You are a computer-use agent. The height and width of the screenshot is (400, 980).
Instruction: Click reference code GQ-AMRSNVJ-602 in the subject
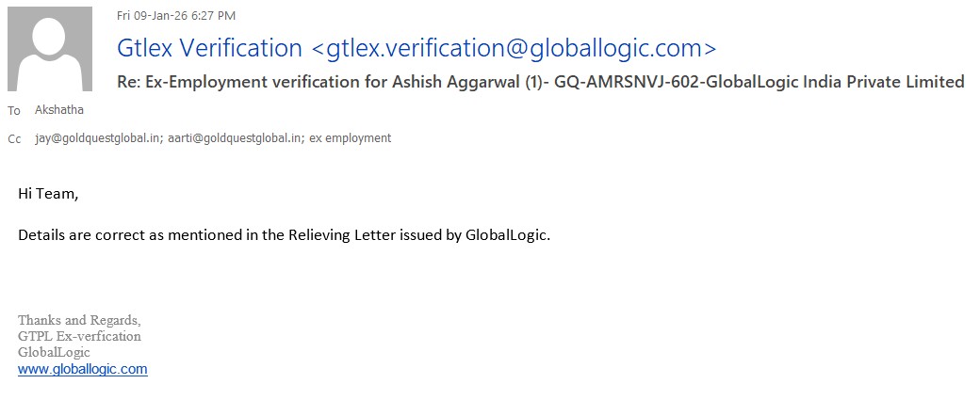point(625,82)
